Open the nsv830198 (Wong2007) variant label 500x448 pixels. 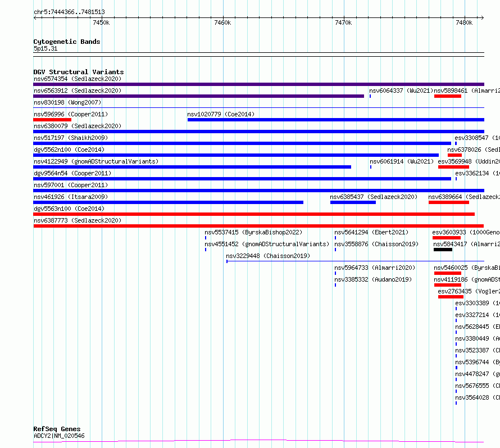(67, 102)
